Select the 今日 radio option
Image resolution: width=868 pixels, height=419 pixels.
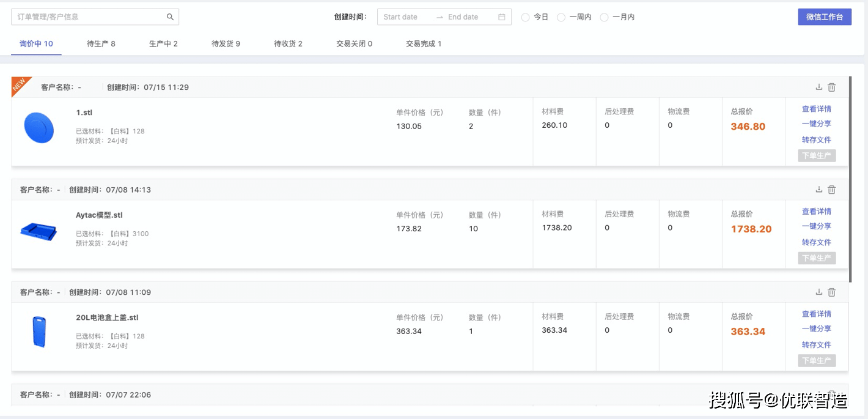click(525, 17)
